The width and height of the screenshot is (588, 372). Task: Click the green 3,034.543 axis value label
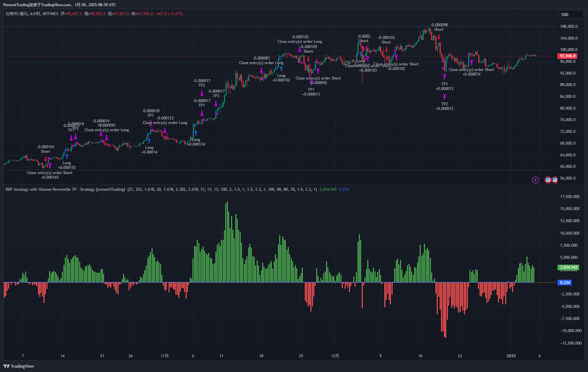point(568,267)
